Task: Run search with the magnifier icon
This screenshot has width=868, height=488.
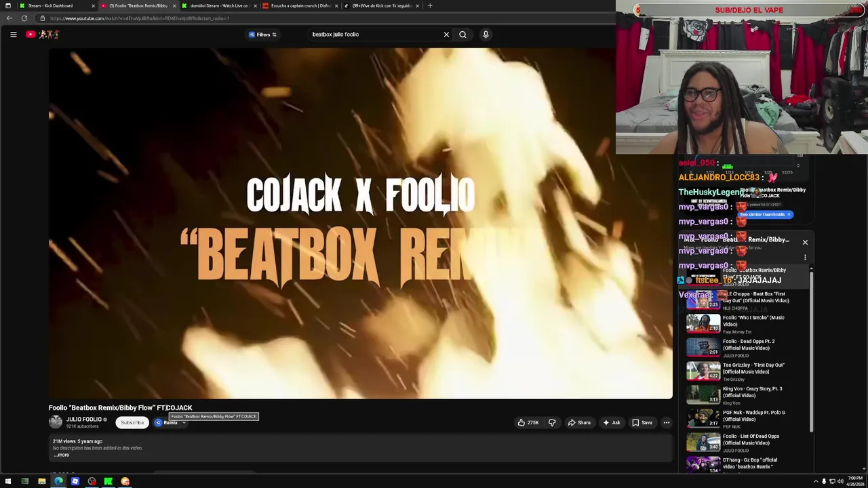Action: pyautogui.click(x=462, y=35)
